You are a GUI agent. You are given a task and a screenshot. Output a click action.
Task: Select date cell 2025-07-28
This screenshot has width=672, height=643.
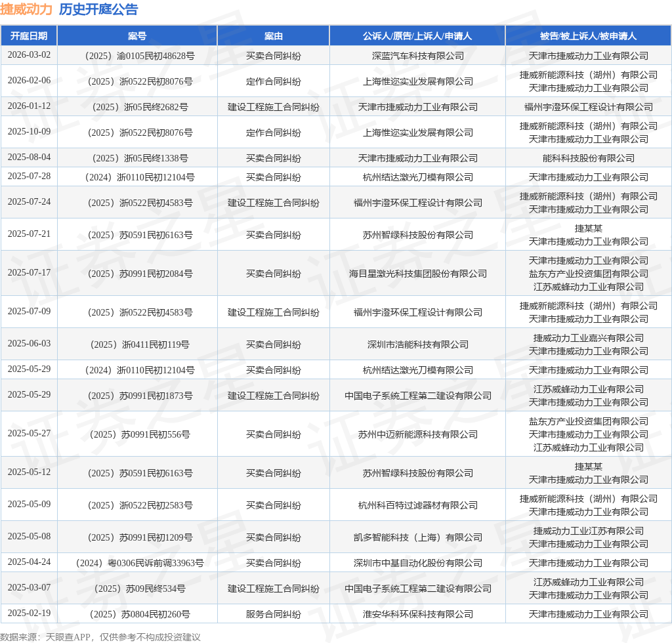pos(29,176)
